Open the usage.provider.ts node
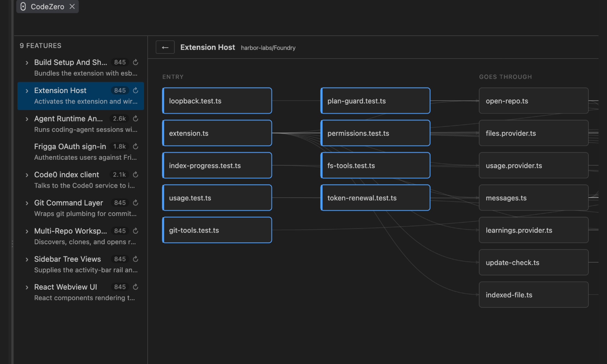This screenshot has width=607, height=364. click(x=534, y=165)
